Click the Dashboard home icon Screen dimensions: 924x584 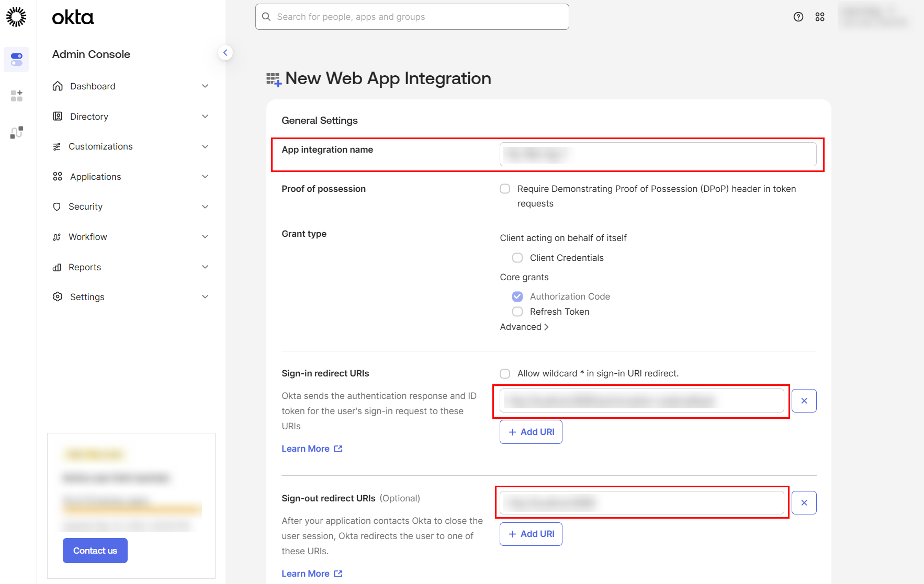58,86
